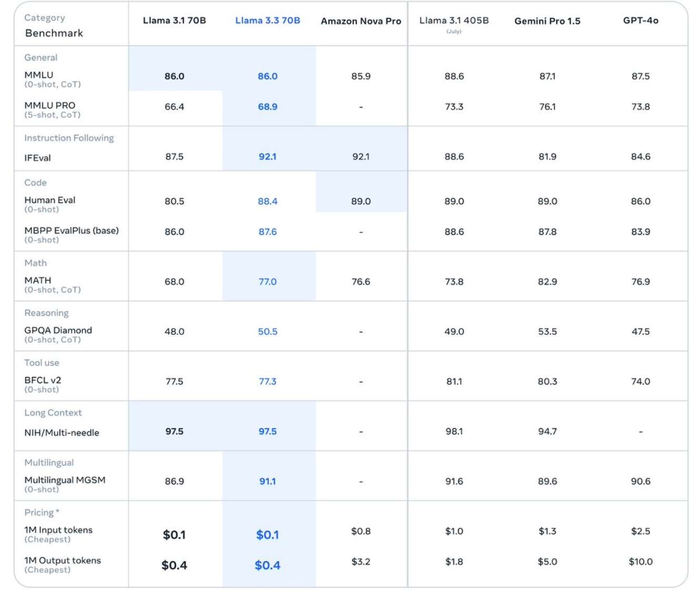Click the Llama 3.1 70B column header
700x593 pixels.
[x=174, y=21]
